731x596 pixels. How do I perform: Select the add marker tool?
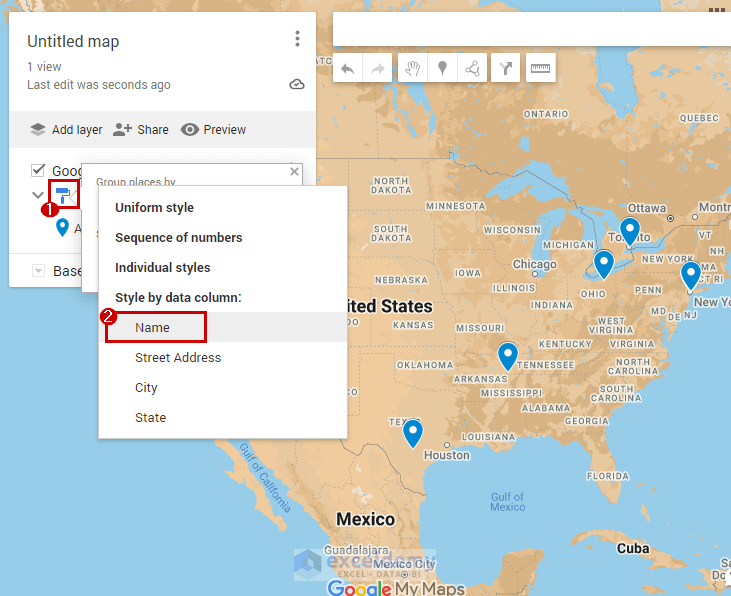pos(441,68)
